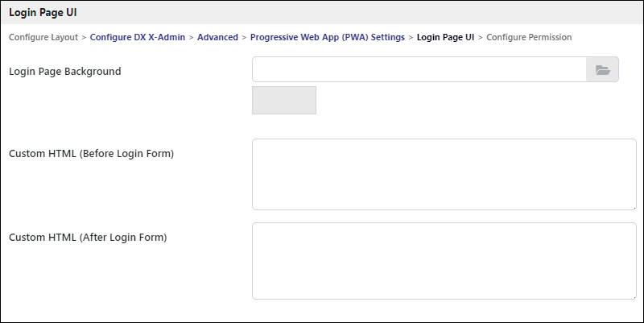Image resolution: width=644 pixels, height=323 pixels.
Task: Grab the After Login Form textarea resize handle
Action: click(634, 296)
